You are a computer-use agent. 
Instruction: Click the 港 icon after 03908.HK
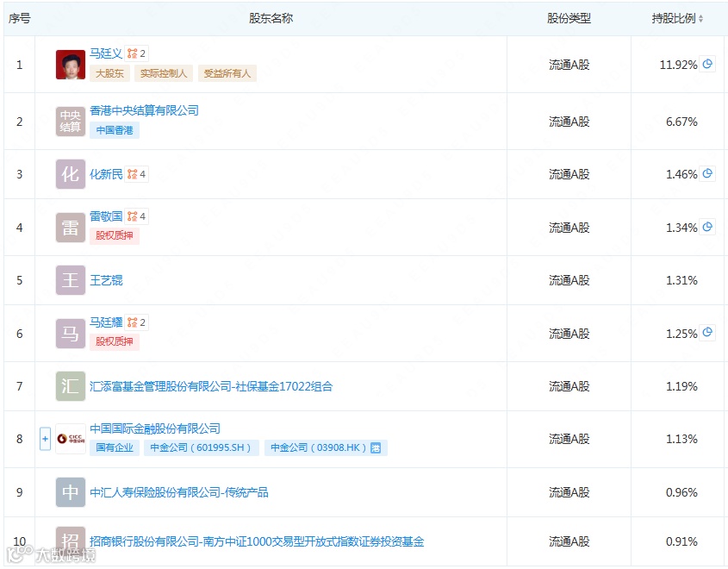click(376, 447)
